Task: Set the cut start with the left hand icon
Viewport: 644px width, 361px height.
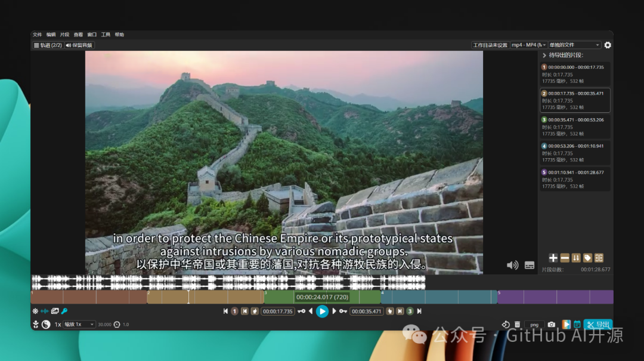Action: pyautogui.click(x=255, y=311)
